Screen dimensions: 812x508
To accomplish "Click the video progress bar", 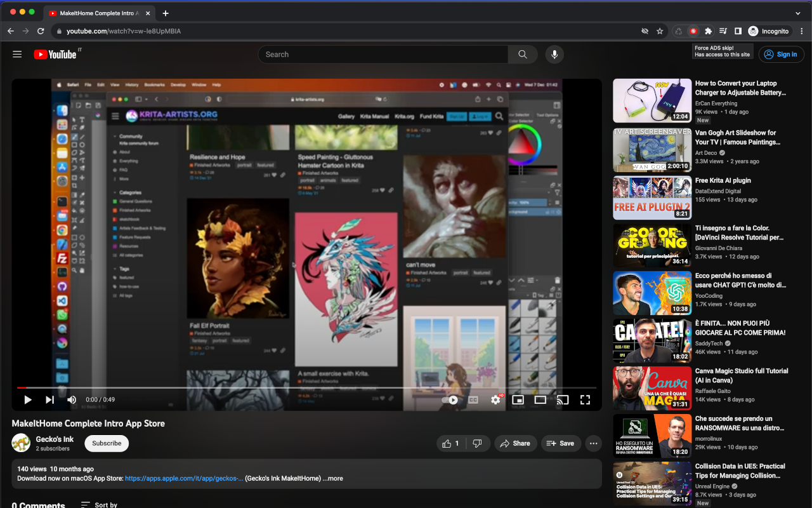I will click(x=306, y=387).
